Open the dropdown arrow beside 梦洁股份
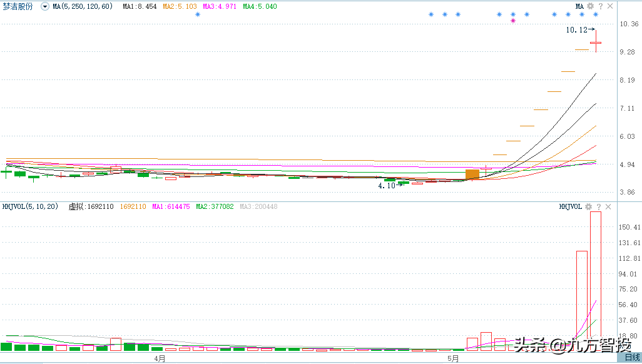This screenshot has height=364, width=642. pyautogui.click(x=45, y=6)
